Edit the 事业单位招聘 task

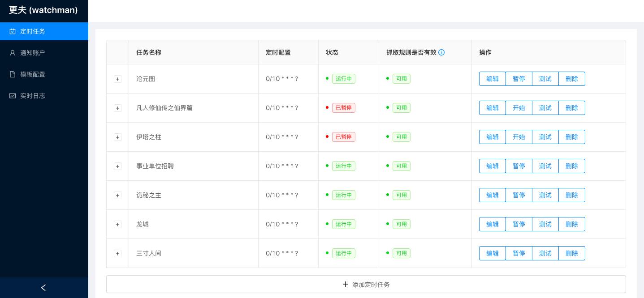pos(493,166)
